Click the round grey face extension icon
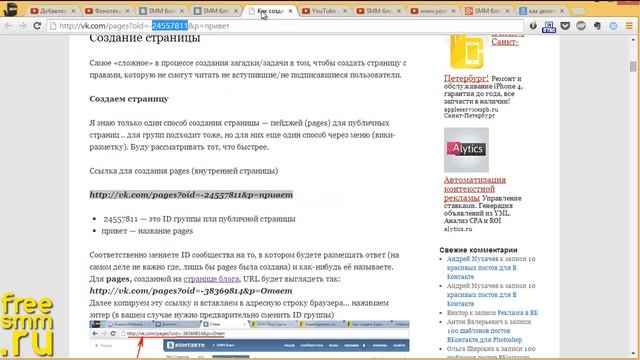This screenshot has height=360, width=640. click(x=581, y=26)
